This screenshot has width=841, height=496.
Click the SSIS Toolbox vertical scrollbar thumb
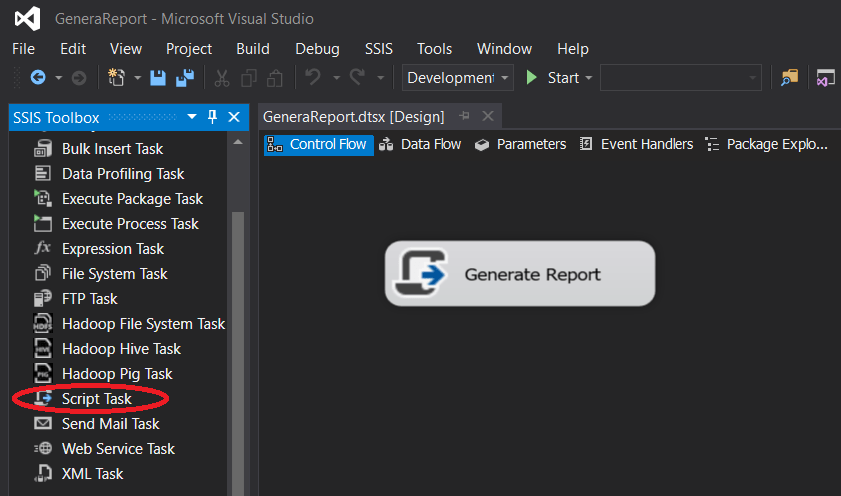point(238,354)
